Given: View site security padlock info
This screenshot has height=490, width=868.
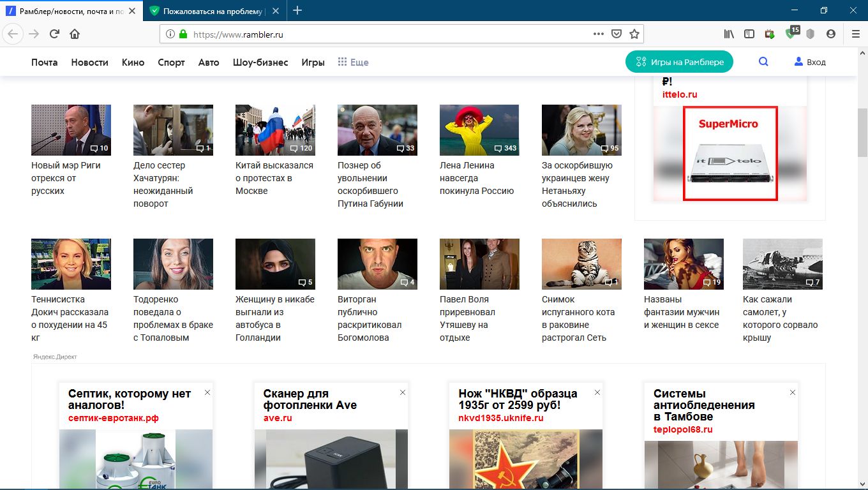Looking at the screenshot, I should pyautogui.click(x=183, y=34).
